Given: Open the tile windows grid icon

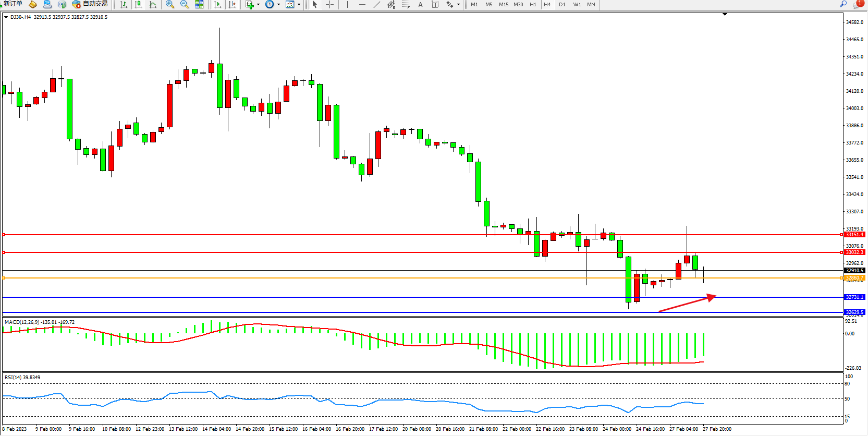Looking at the screenshot, I should point(199,4).
